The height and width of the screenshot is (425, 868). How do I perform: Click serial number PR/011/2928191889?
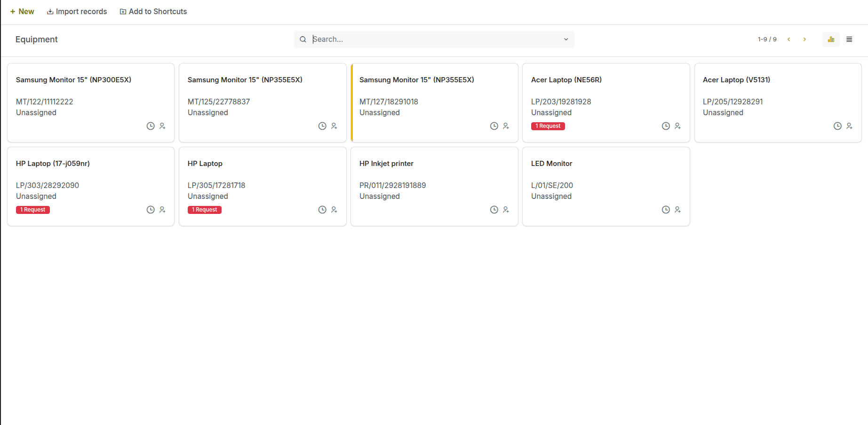pyautogui.click(x=392, y=185)
